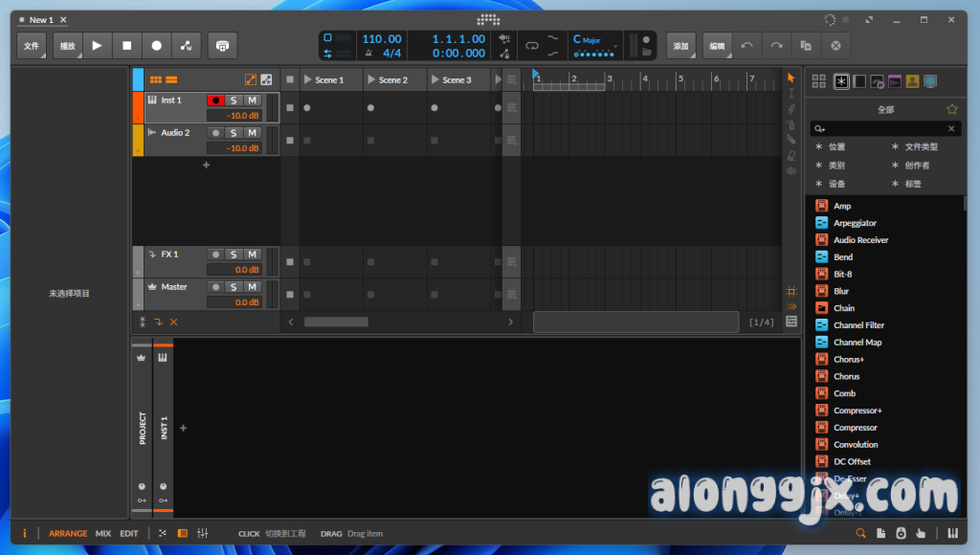Expand the 编辑 (Edit) menu

tap(717, 45)
